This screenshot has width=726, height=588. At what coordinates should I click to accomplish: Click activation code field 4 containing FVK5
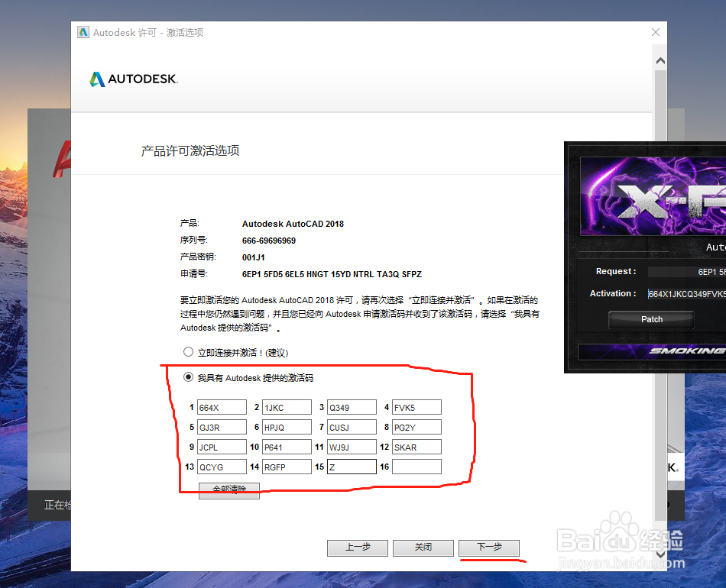(x=416, y=407)
